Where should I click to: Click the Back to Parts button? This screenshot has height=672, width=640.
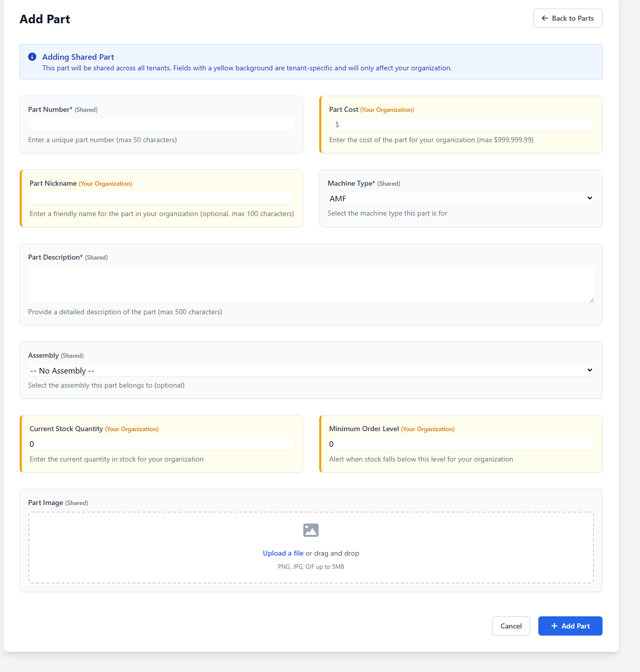pyautogui.click(x=568, y=18)
